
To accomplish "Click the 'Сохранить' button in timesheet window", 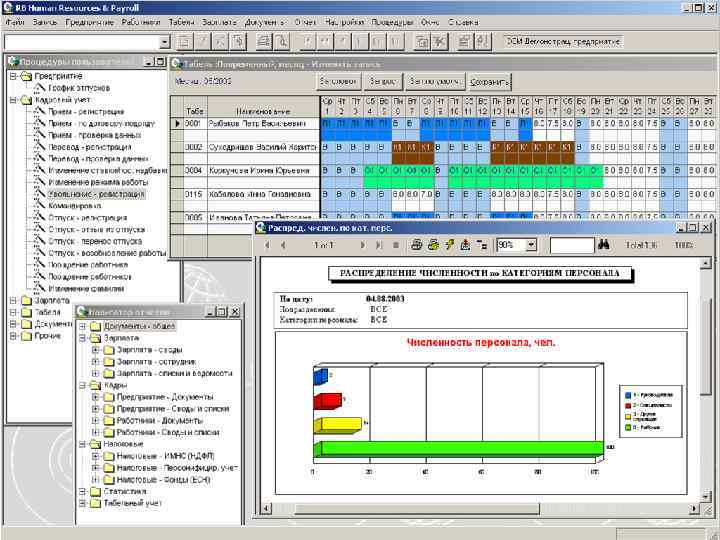I will [x=489, y=82].
